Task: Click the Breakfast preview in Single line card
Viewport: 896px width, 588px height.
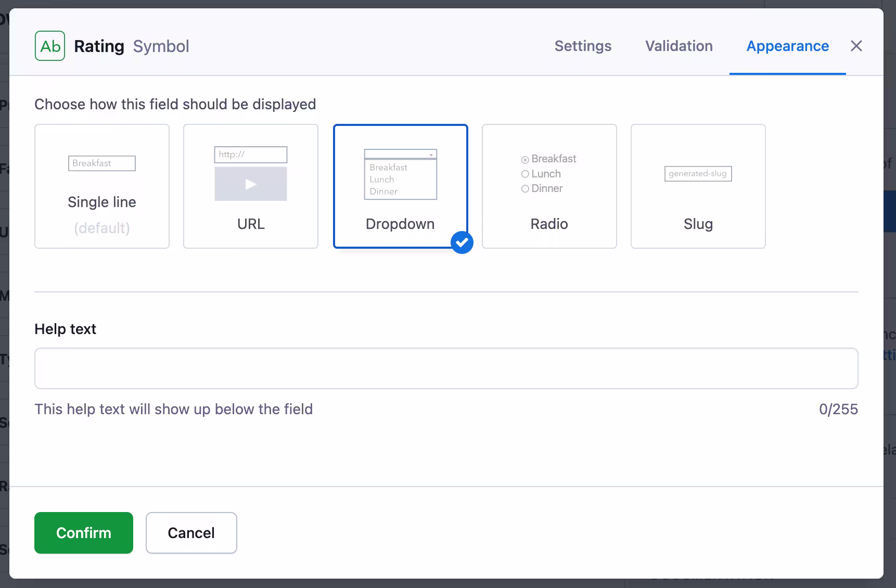Action: pyautogui.click(x=102, y=163)
